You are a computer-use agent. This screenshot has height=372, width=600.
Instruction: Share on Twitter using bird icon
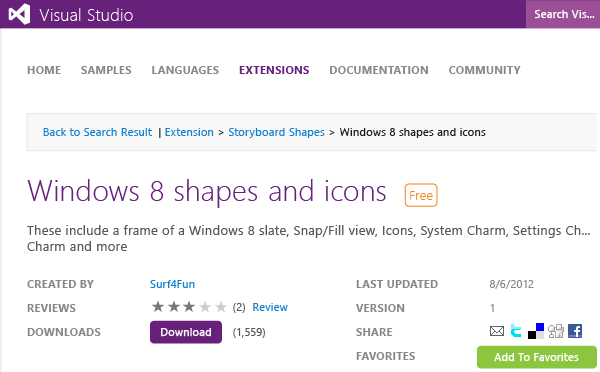(x=516, y=331)
